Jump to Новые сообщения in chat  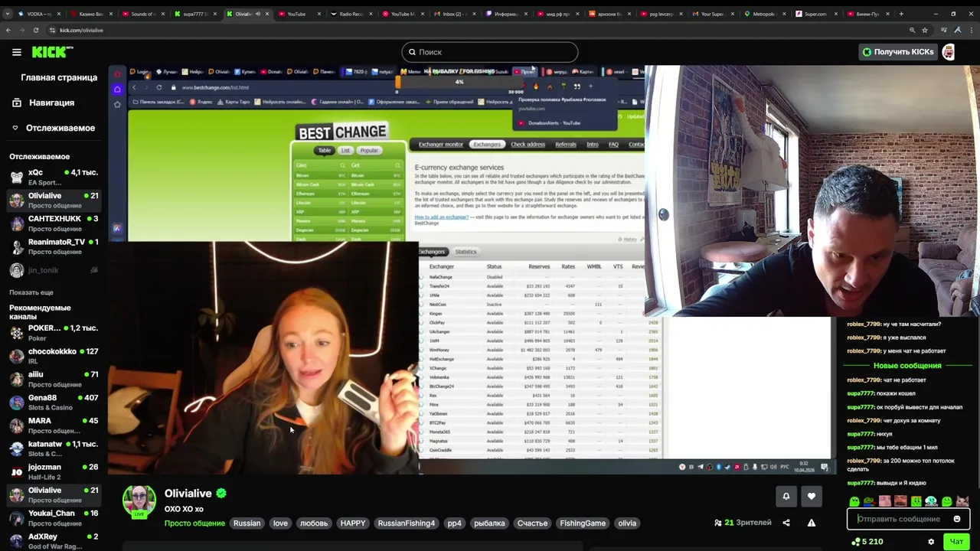(907, 366)
